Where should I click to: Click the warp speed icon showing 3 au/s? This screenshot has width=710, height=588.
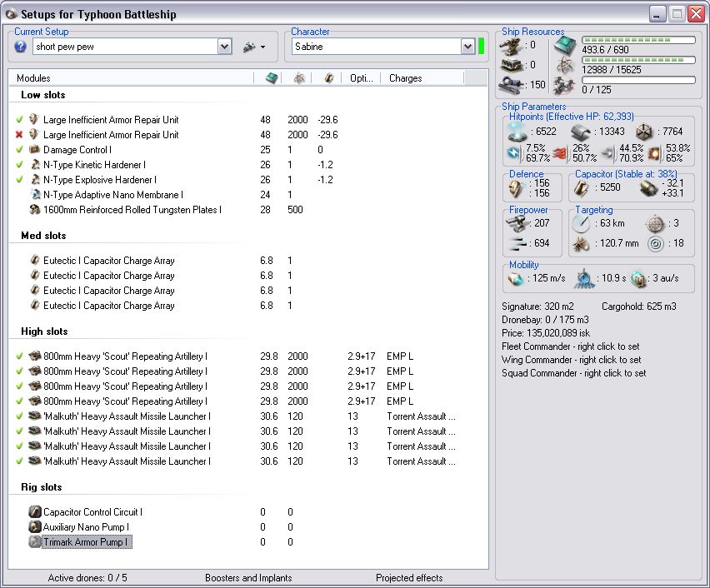[638, 278]
